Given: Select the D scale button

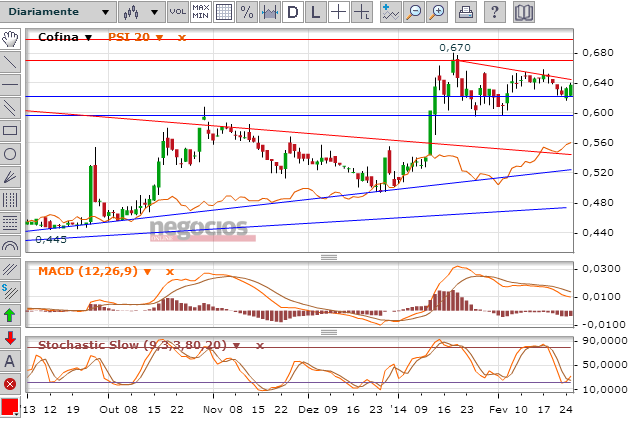Looking at the screenshot, I should (x=293, y=12).
